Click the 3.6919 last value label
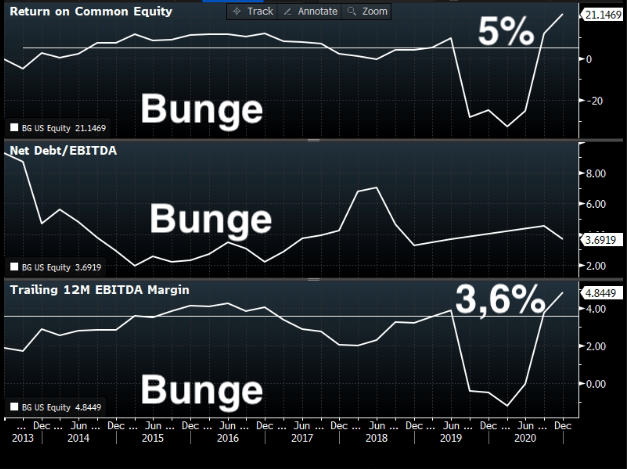The image size is (627, 469). (x=601, y=240)
